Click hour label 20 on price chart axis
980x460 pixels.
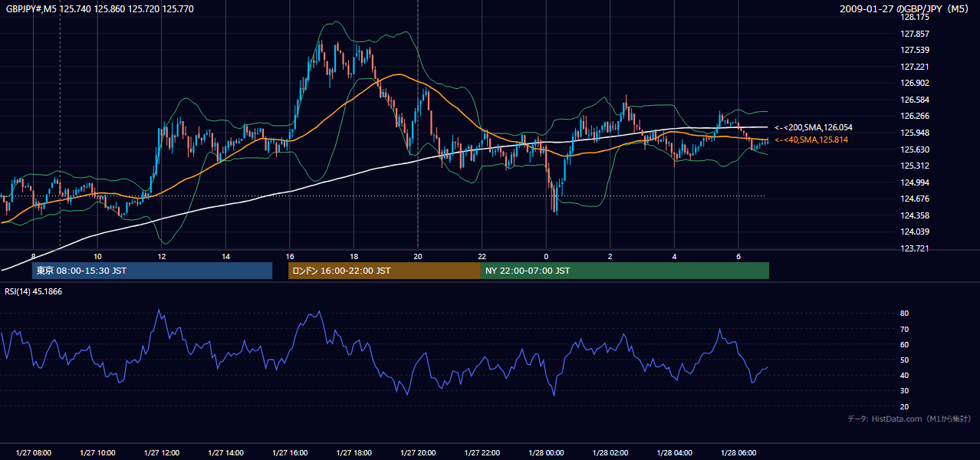click(x=417, y=256)
